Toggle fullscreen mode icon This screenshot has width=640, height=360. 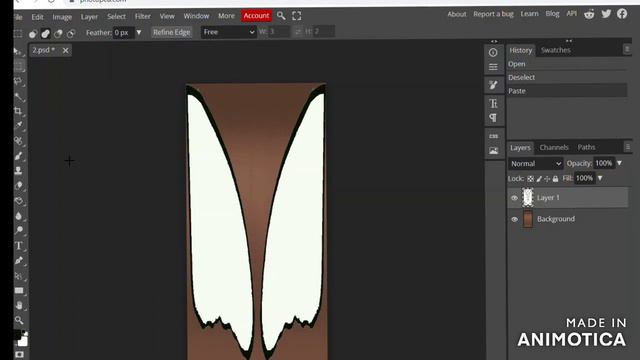click(x=297, y=16)
